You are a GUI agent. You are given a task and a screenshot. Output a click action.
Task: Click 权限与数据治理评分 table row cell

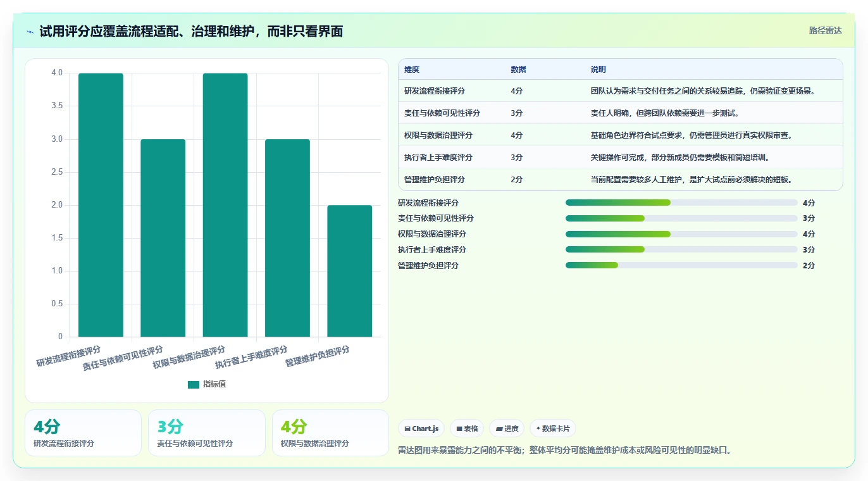click(438, 135)
